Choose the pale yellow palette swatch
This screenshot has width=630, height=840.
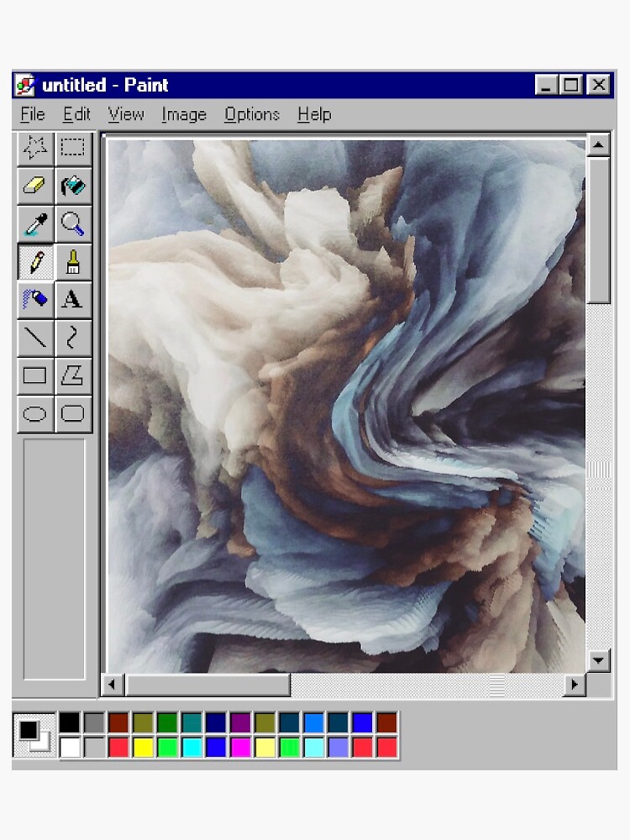(265, 747)
